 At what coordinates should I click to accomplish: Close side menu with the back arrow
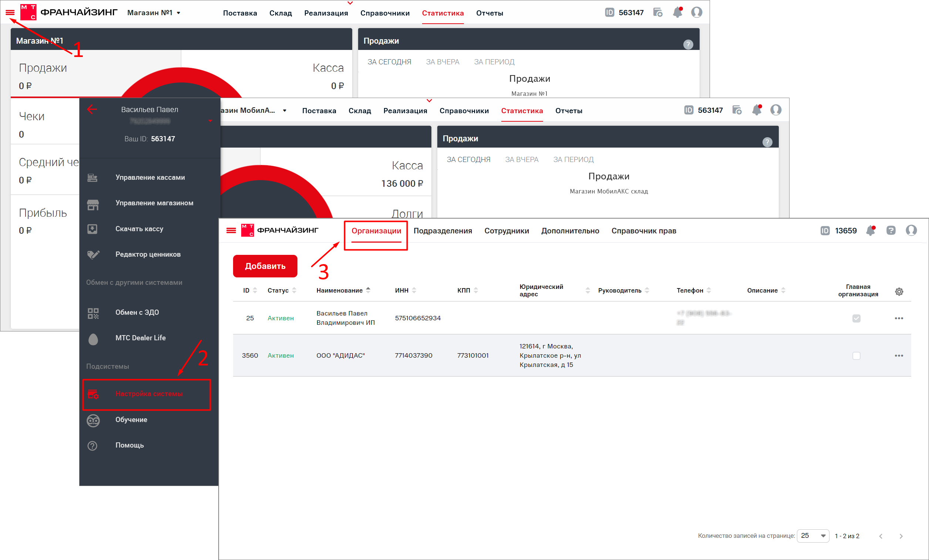tap(92, 109)
